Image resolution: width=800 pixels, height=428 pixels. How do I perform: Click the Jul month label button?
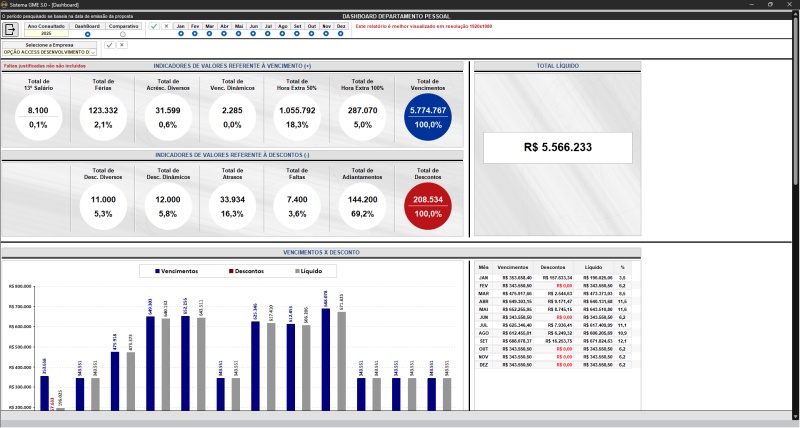point(268,26)
